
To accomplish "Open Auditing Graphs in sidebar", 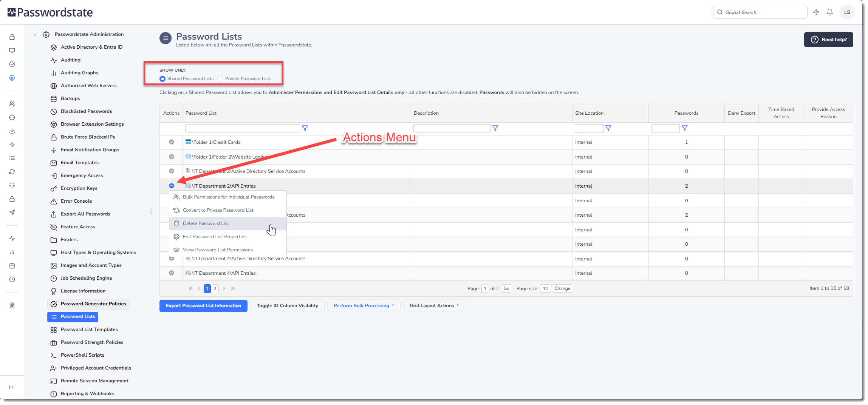I will click(x=79, y=73).
